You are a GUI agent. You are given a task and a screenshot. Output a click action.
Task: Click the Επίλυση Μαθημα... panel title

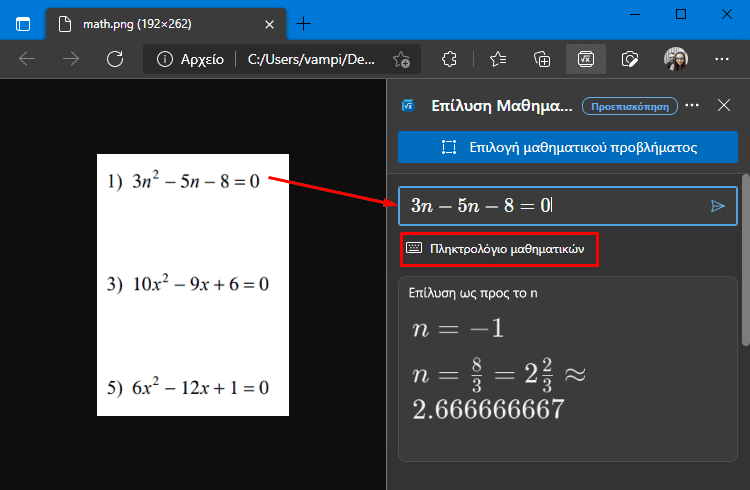point(502,106)
